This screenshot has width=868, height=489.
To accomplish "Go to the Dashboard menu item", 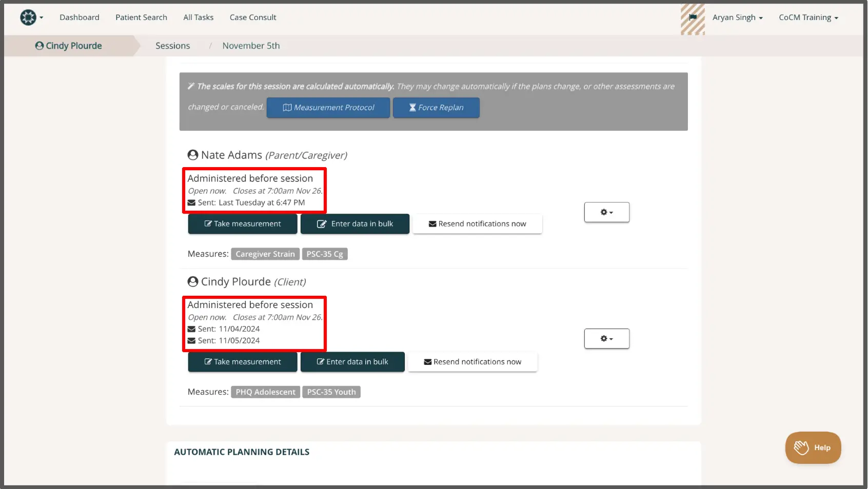I will pyautogui.click(x=80, y=17).
